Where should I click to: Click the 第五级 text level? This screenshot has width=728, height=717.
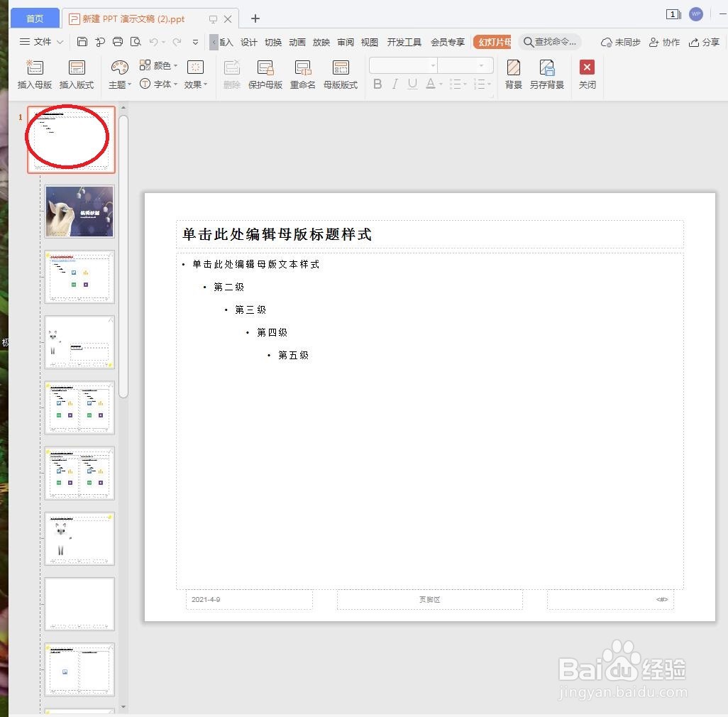(293, 355)
